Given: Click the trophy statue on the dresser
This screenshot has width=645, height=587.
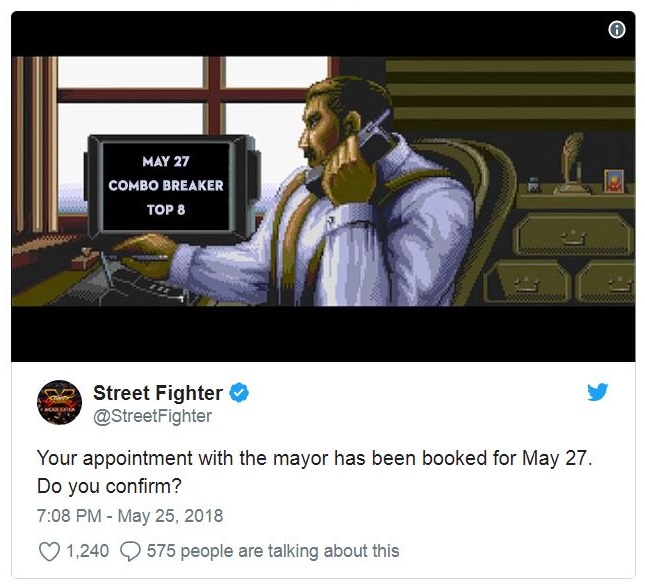Looking at the screenshot, I should pos(573,164).
